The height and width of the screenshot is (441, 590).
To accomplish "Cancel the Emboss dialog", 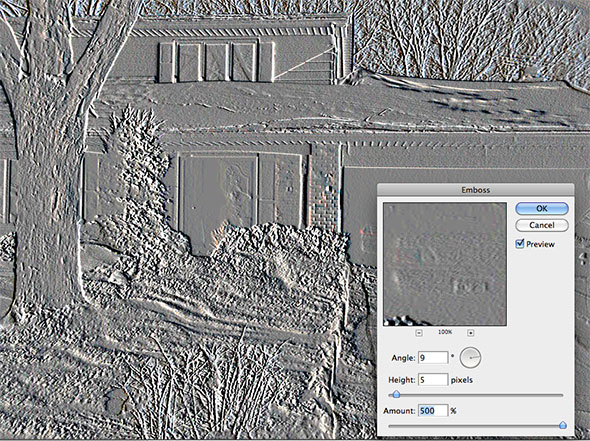I will [x=541, y=225].
